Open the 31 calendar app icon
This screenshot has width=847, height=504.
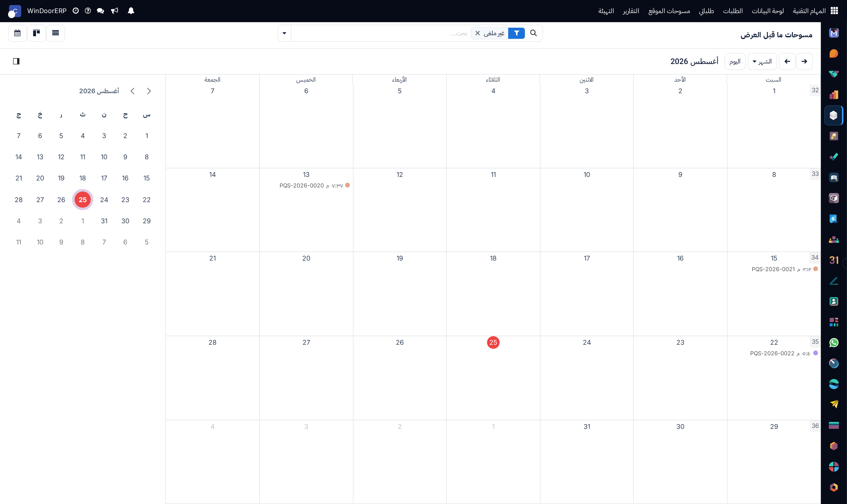pyautogui.click(x=834, y=260)
